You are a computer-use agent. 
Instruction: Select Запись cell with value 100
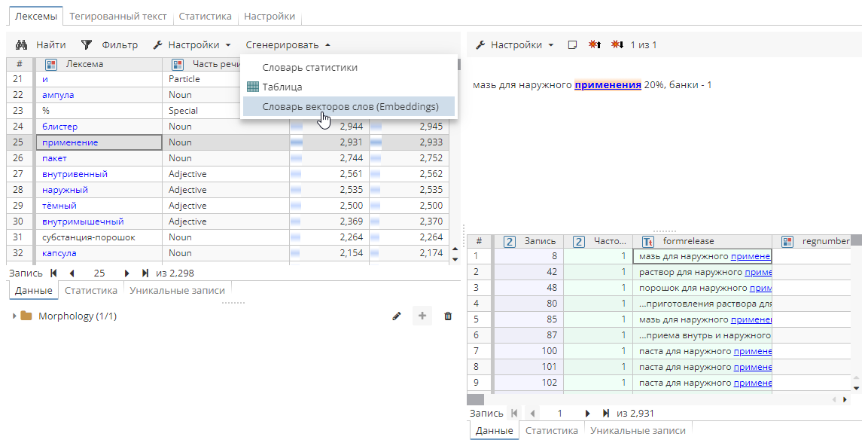click(x=528, y=351)
